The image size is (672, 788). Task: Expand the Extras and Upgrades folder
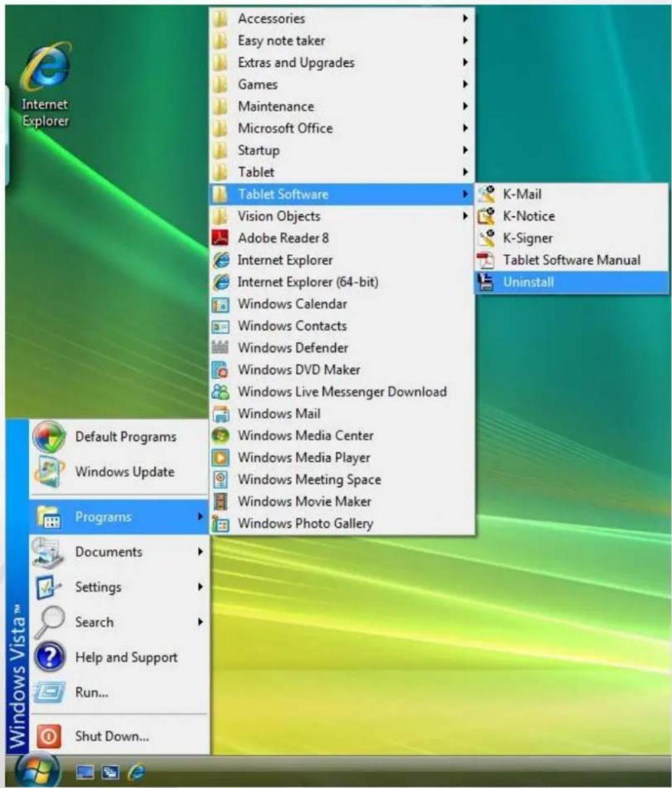342,62
